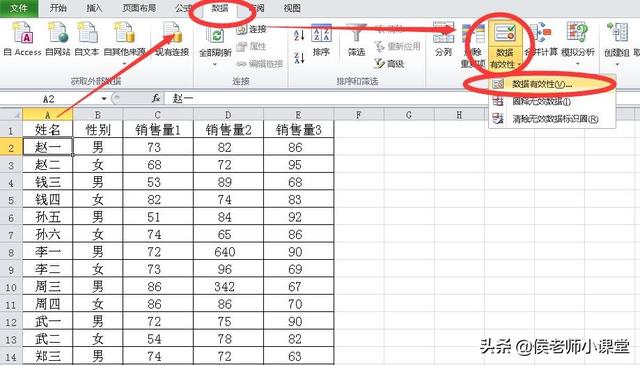This screenshot has height=365, width=640.
Task: Click the fx insert function icon
Action: click(x=156, y=98)
